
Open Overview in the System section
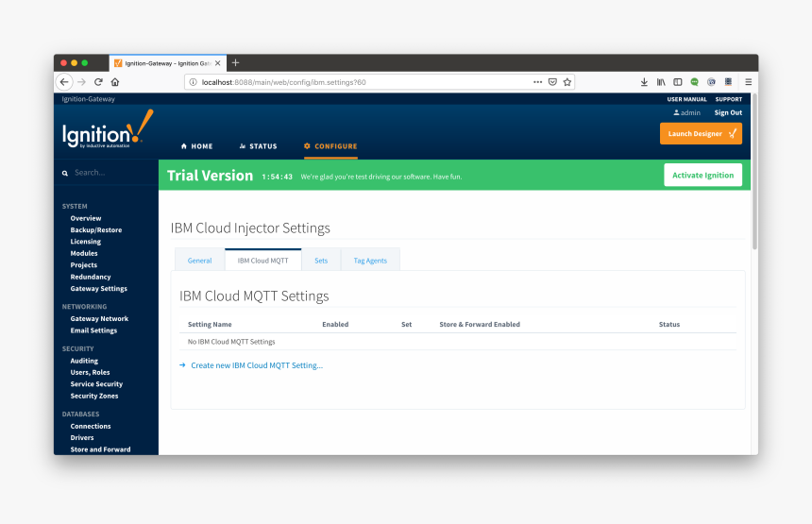click(x=86, y=218)
